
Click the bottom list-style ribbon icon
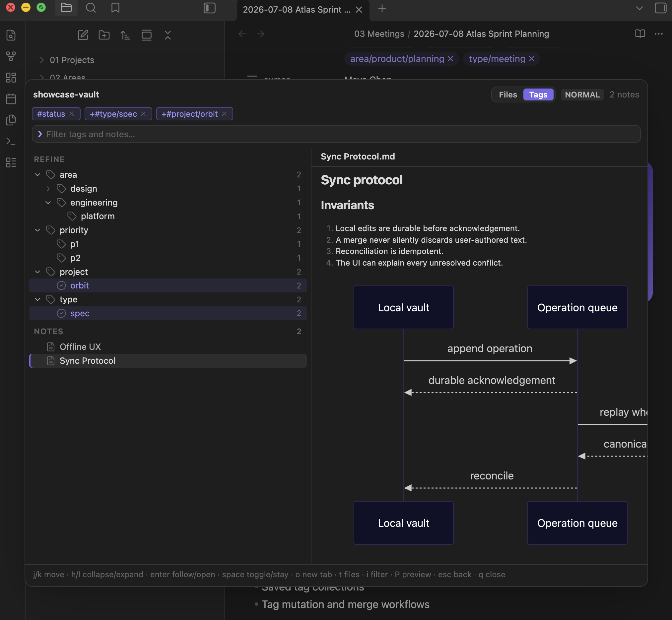(x=11, y=162)
